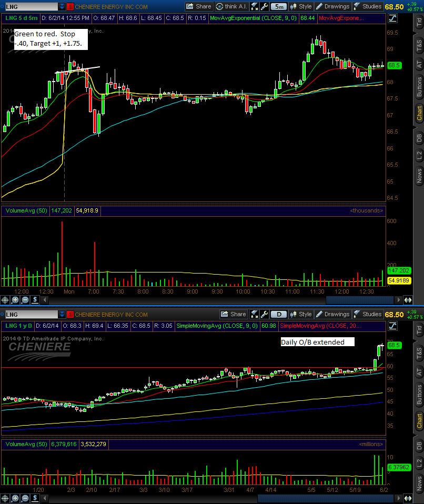Screen dimensions: 424x504
Task: Click scroll-right arrow under top chart
Action: point(399,300)
